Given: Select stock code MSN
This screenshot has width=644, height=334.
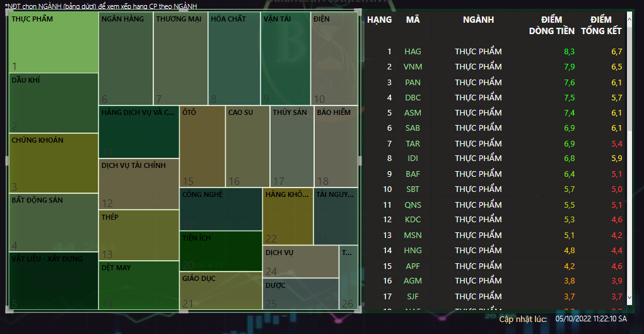Looking at the screenshot, I should click(x=413, y=236).
